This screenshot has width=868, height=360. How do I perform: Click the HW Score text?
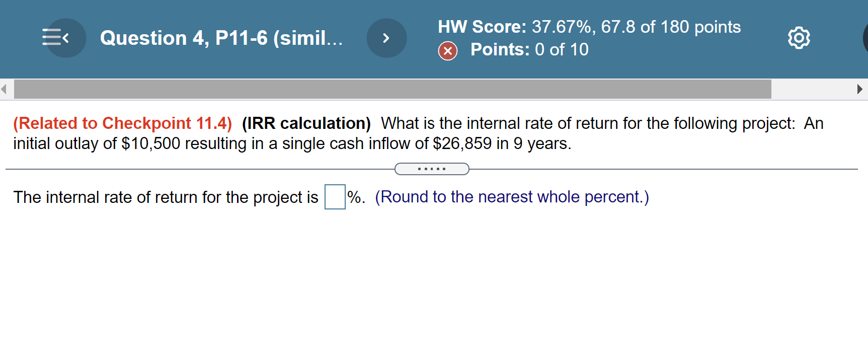click(589, 27)
